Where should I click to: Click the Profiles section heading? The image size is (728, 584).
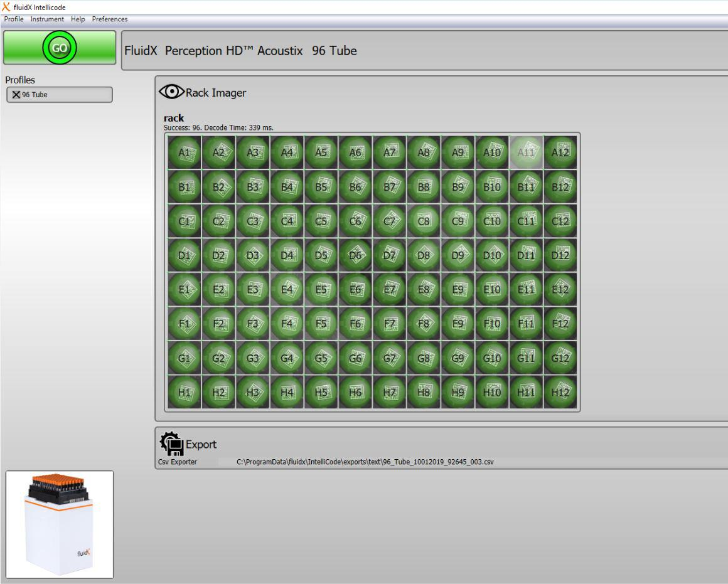pos(20,80)
